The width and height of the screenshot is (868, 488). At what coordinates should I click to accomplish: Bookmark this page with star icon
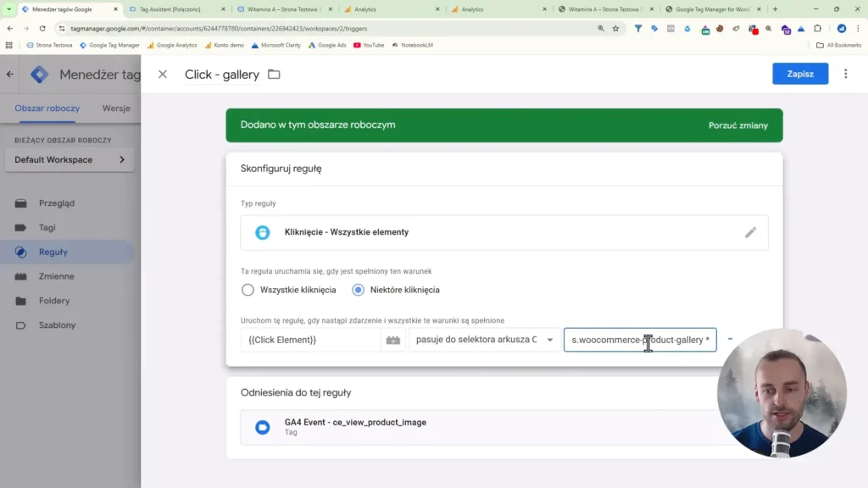[x=615, y=28]
